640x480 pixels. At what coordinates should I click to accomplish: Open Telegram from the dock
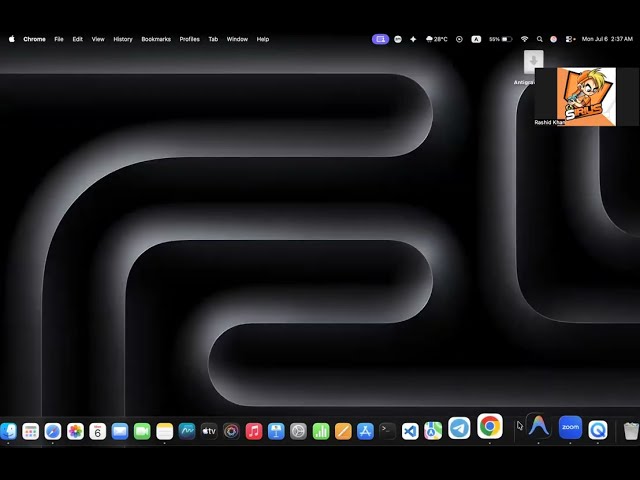point(459,428)
